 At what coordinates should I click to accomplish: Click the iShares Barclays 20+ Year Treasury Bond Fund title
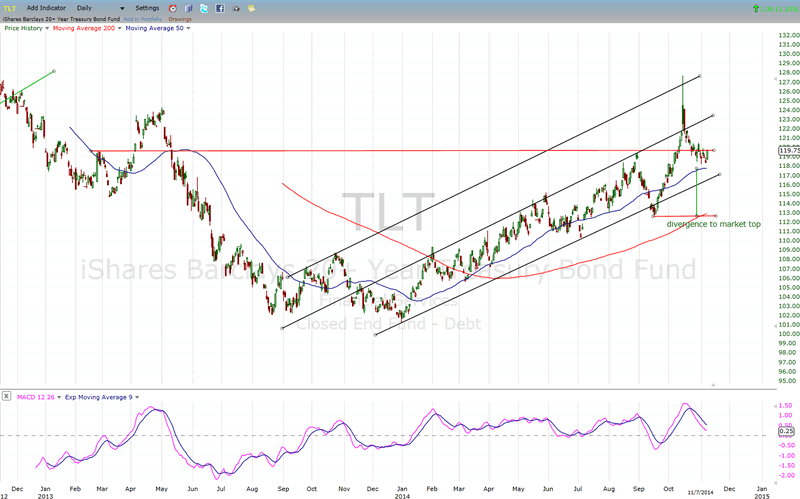click(61, 19)
